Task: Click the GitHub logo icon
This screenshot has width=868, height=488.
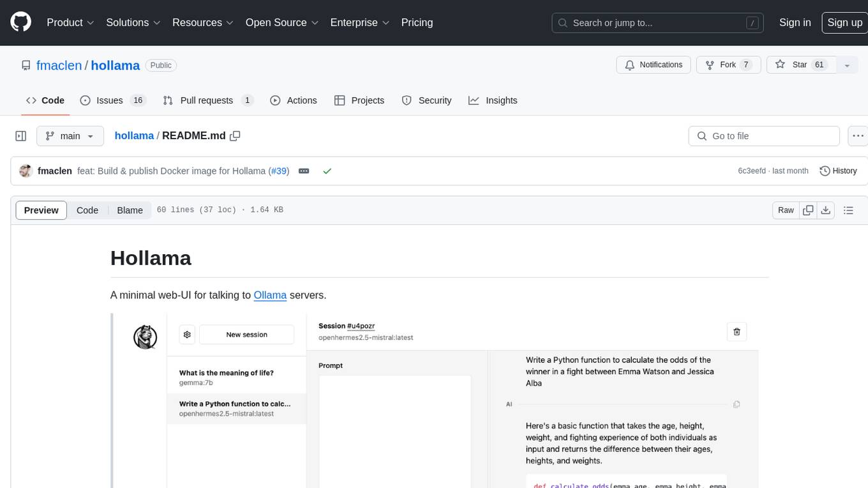Action: [20, 22]
